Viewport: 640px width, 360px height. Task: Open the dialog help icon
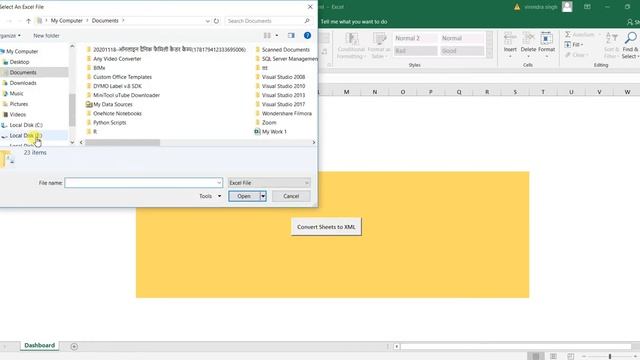(x=307, y=36)
